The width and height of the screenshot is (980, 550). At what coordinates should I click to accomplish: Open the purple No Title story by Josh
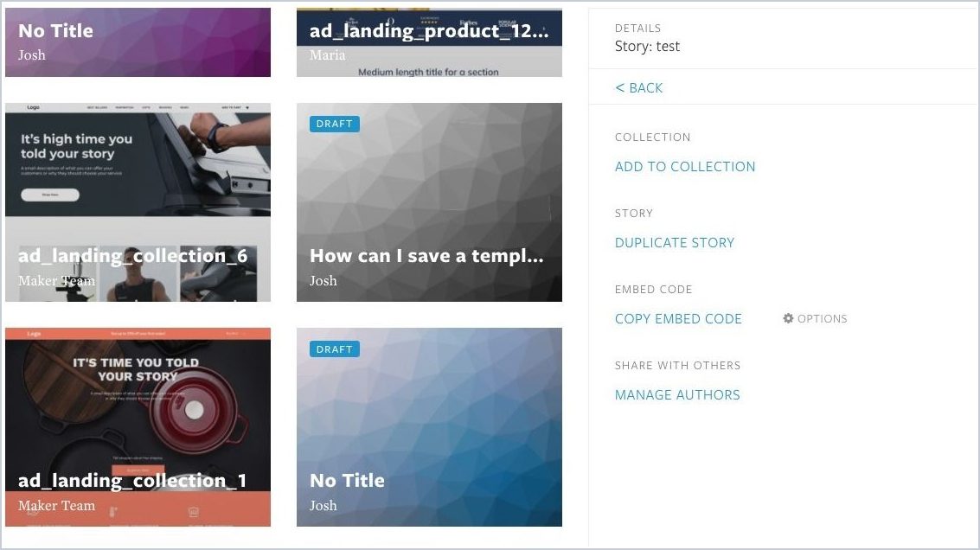(138, 42)
